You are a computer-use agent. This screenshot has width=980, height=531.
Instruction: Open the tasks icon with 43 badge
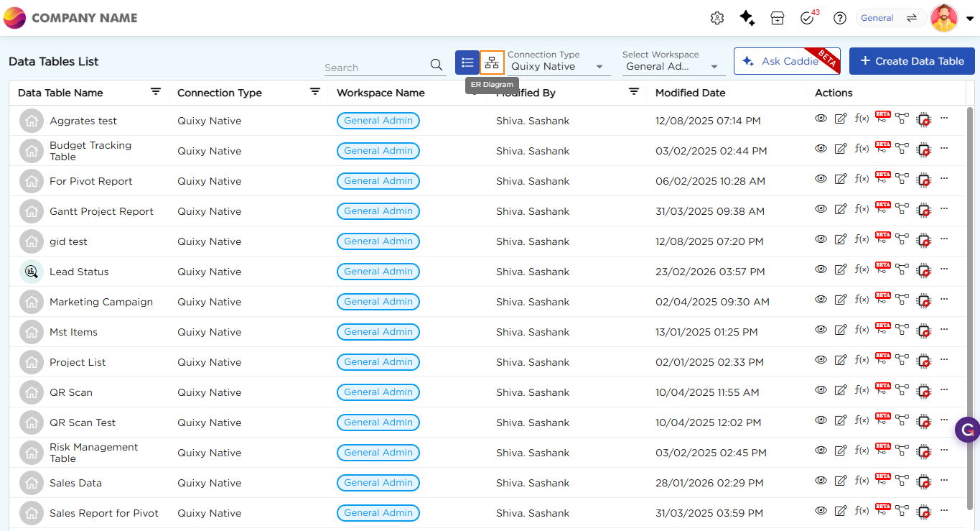[807, 19]
